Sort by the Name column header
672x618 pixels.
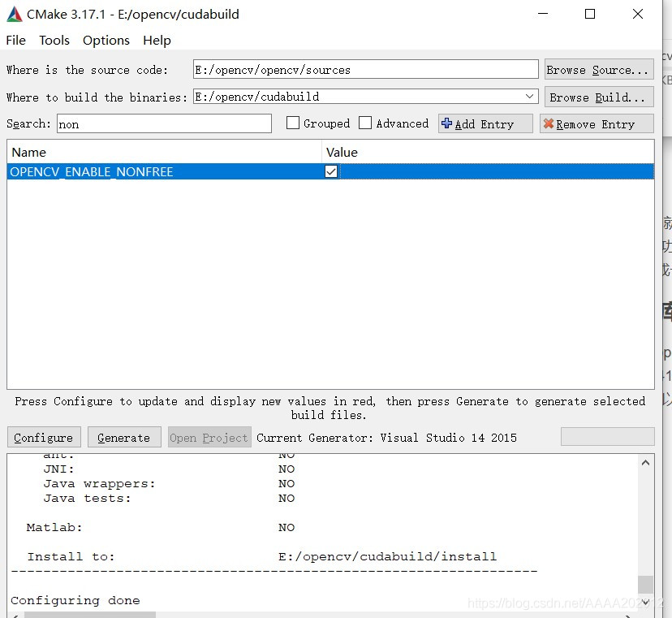(164, 152)
